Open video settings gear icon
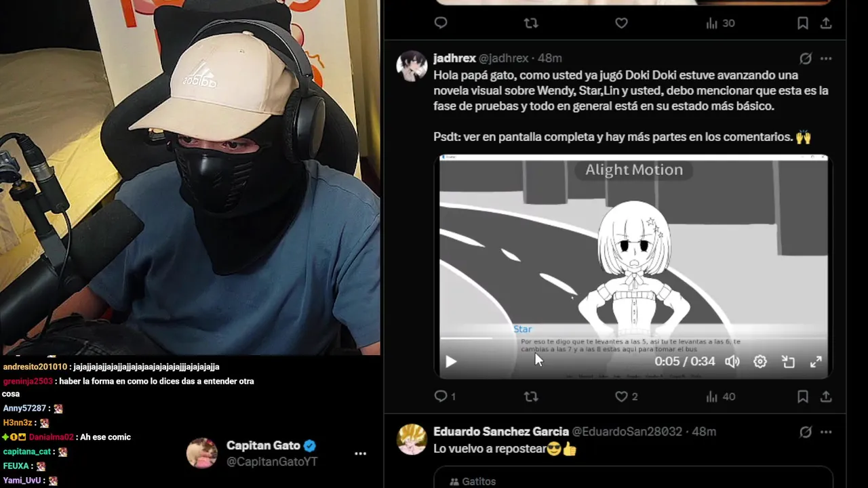 tap(760, 362)
